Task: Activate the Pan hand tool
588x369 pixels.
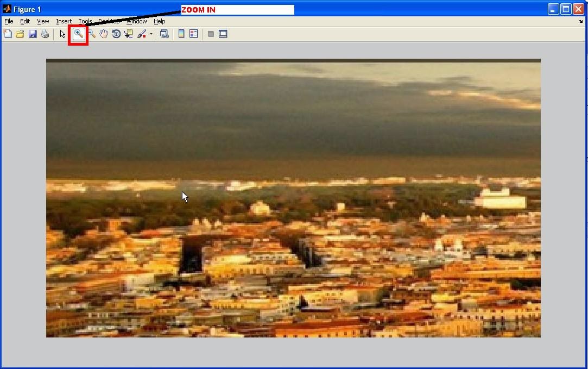Action: 104,33
